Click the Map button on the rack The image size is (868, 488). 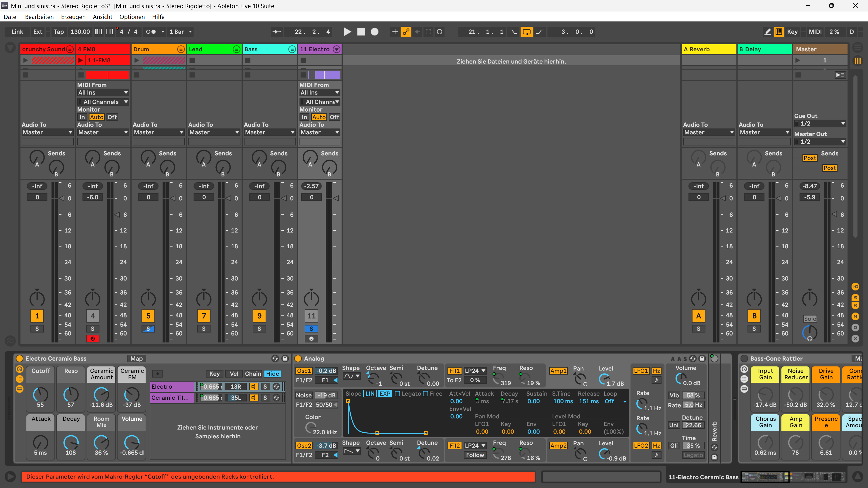tap(137, 359)
